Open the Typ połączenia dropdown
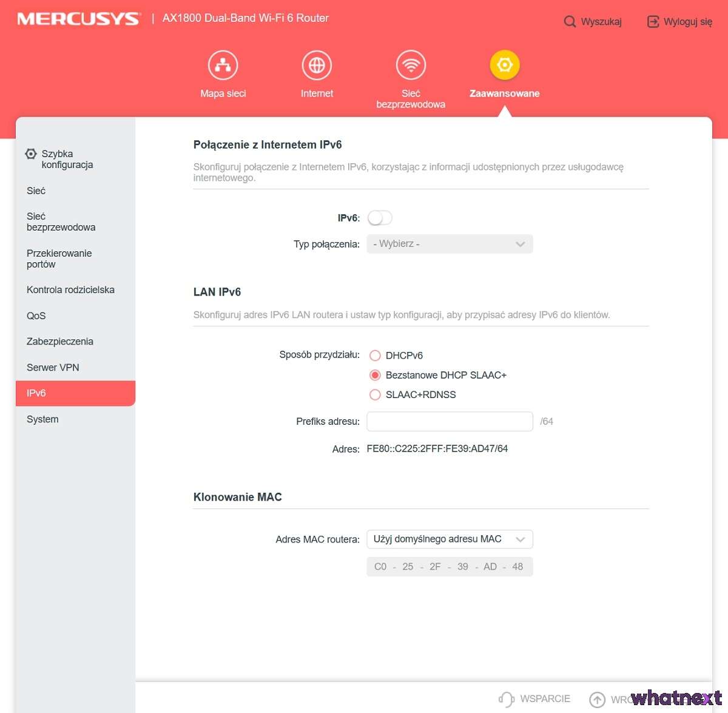The width and height of the screenshot is (728, 713). click(x=450, y=244)
